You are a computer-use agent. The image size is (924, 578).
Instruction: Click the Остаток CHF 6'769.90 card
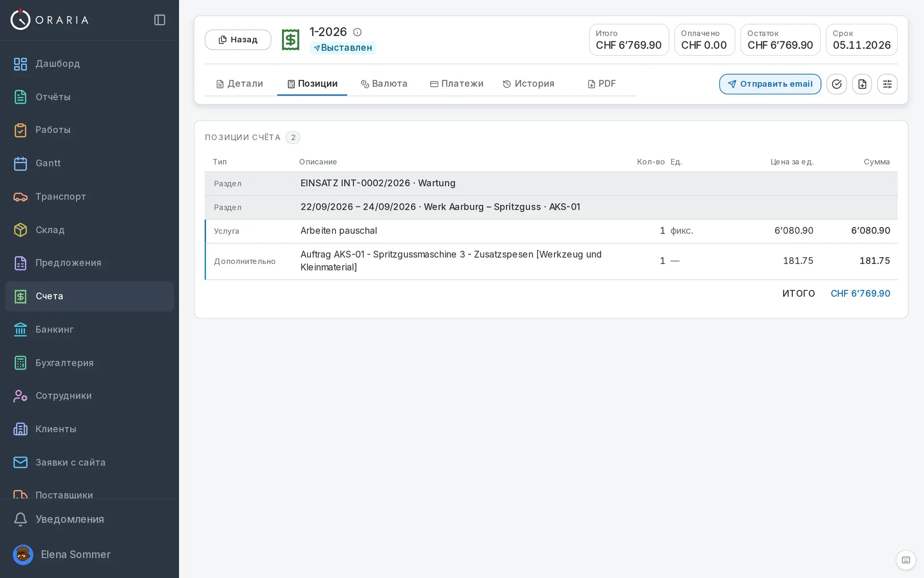point(780,39)
